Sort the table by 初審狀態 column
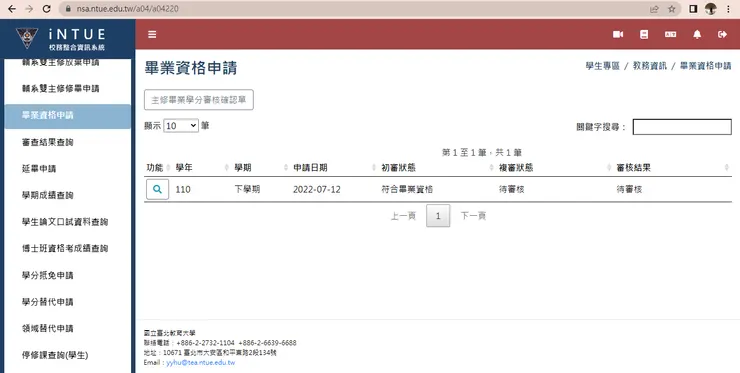740x373 pixels. [491, 168]
